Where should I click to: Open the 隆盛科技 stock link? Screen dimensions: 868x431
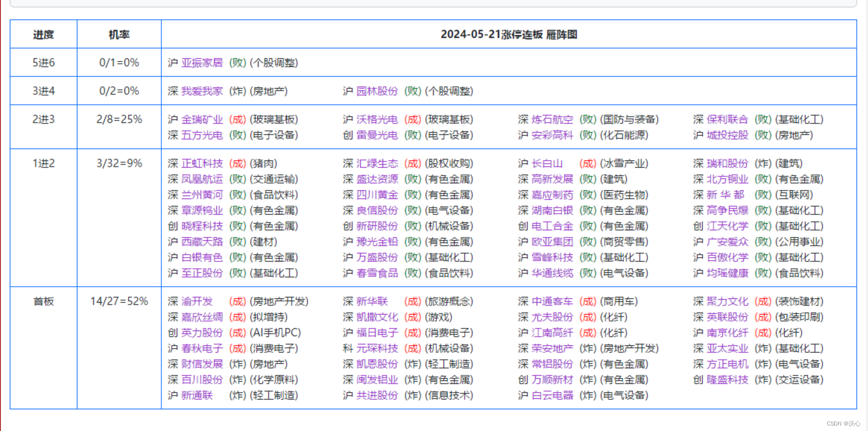(x=727, y=380)
